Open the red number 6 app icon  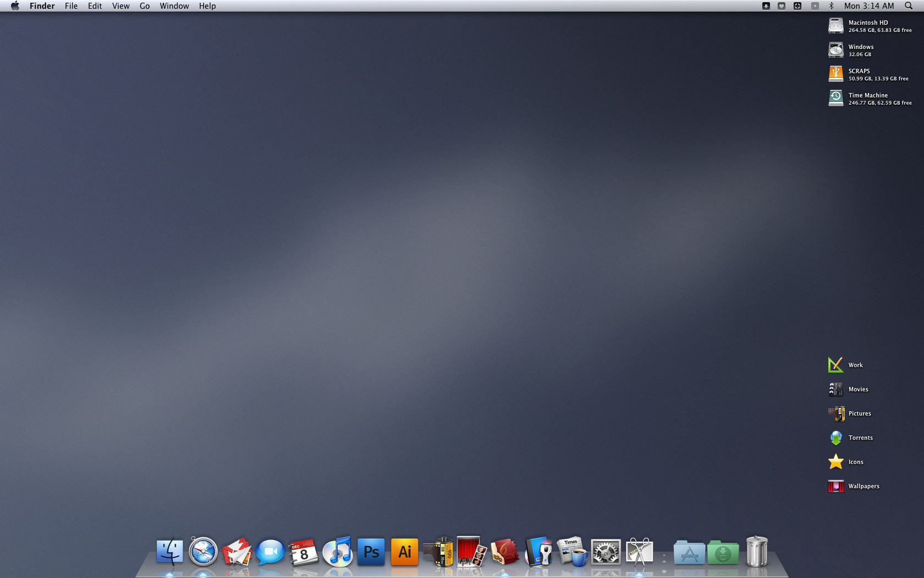tap(505, 552)
